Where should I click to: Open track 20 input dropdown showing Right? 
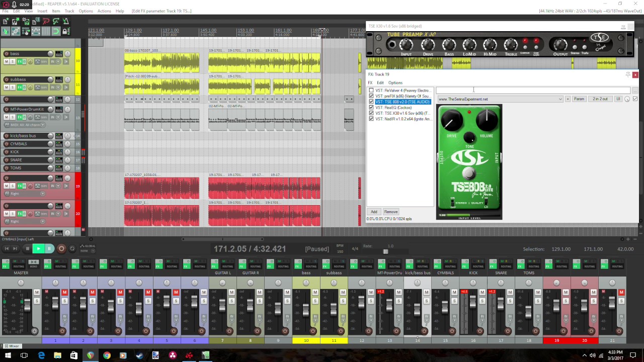24,221
